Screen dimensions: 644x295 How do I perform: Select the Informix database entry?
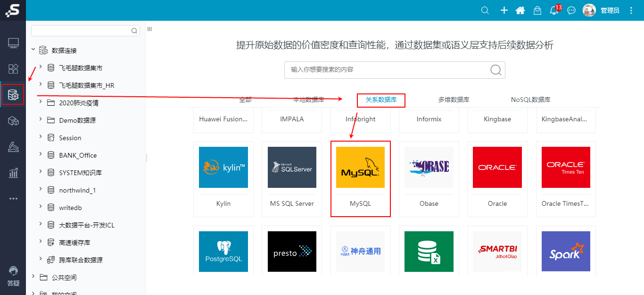[x=429, y=119]
